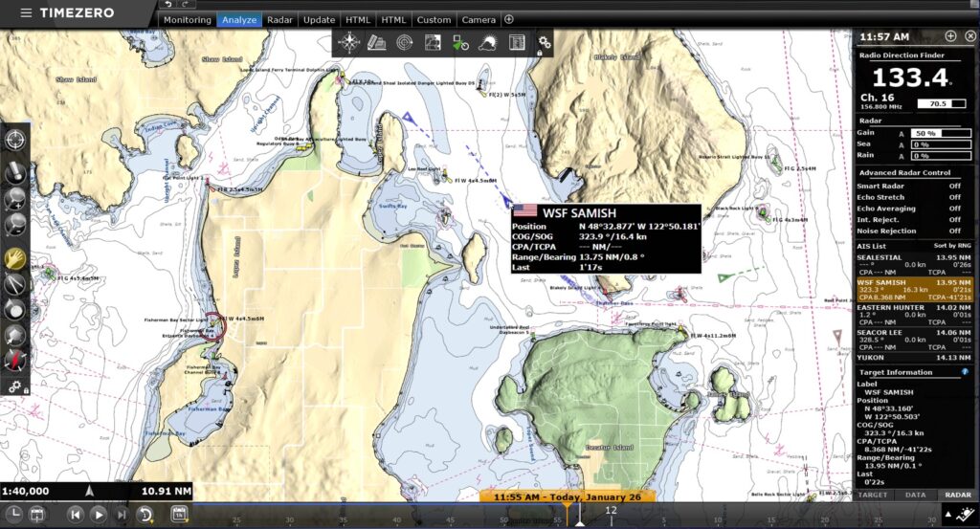
Task: Open the lists ribbon button
Action: 516,42
